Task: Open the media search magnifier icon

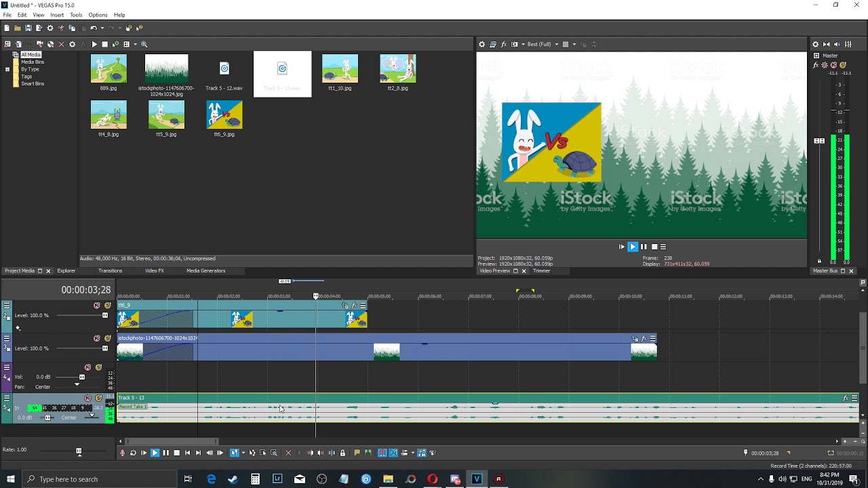Action: 144,44
